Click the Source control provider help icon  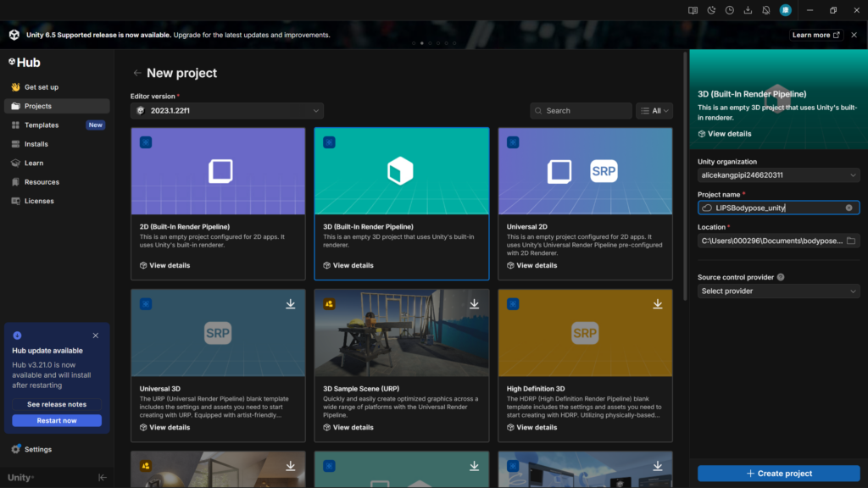[x=781, y=277]
